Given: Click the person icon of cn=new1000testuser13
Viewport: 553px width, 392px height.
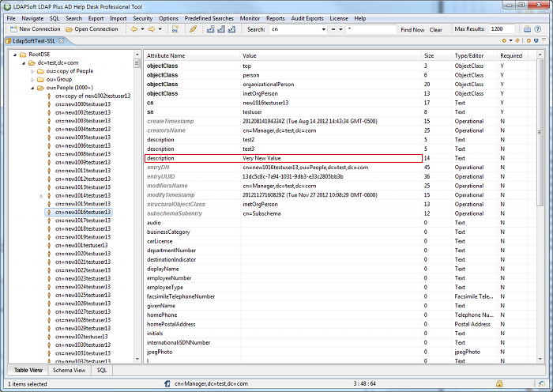Looking at the screenshot, I should 49,104.
